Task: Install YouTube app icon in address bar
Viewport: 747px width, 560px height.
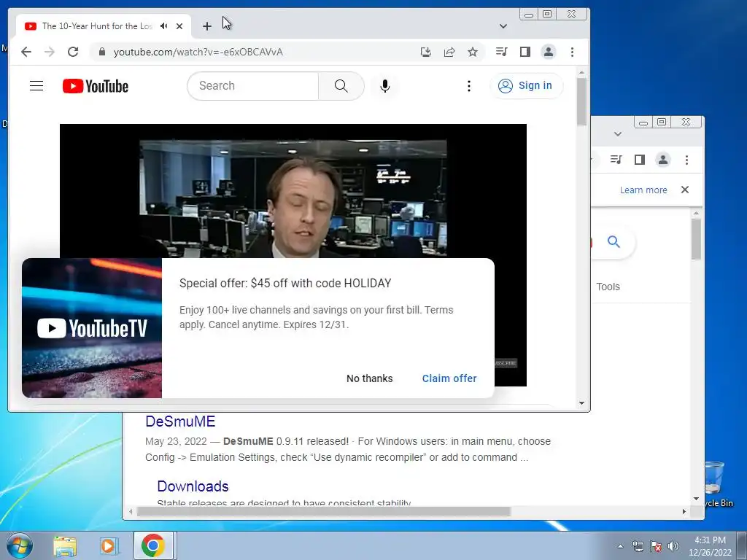Action: pos(426,52)
